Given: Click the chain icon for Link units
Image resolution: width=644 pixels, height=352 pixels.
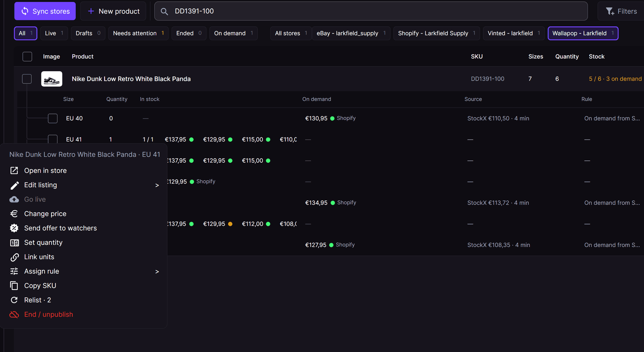Looking at the screenshot, I should click(x=14, y=257).
